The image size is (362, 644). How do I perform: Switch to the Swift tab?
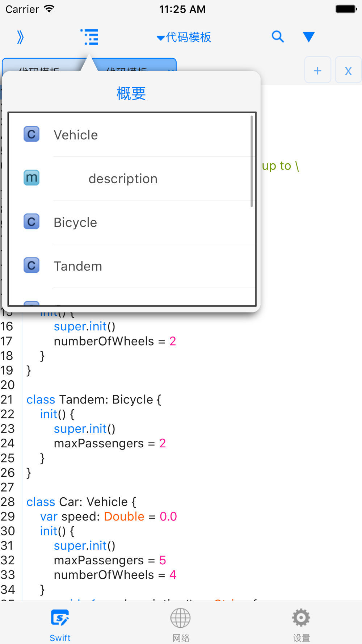point(60,624)
